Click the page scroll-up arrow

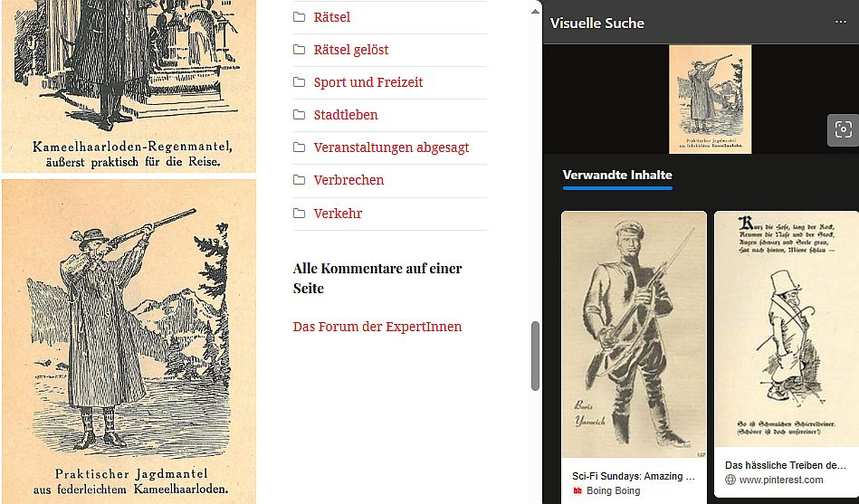(535, 12)
